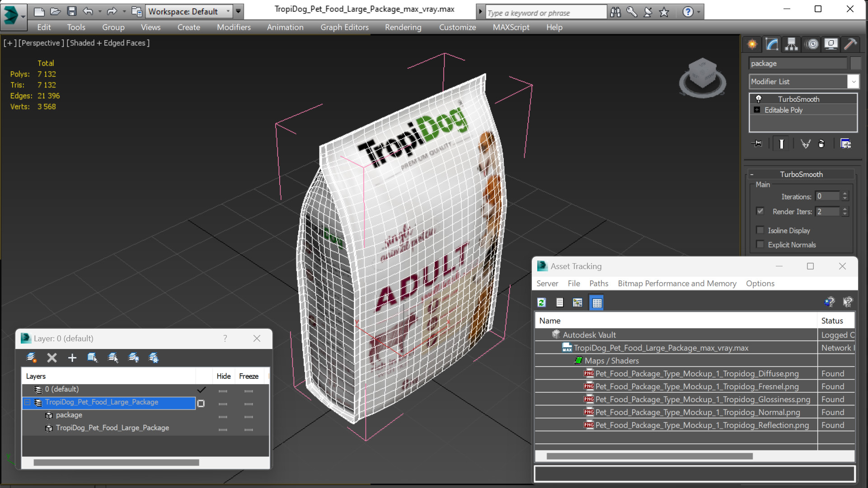Enable Isoline Display checkbox

(x=760, y=230)
